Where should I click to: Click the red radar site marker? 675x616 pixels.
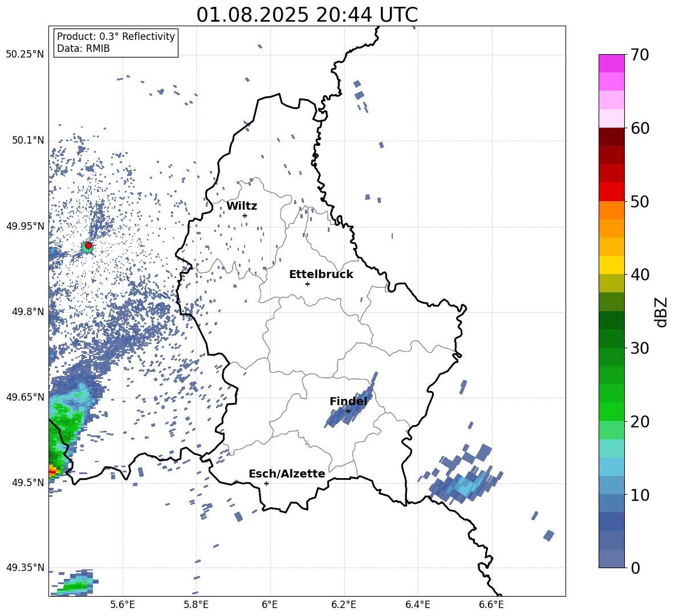click(x=88, y=245)
